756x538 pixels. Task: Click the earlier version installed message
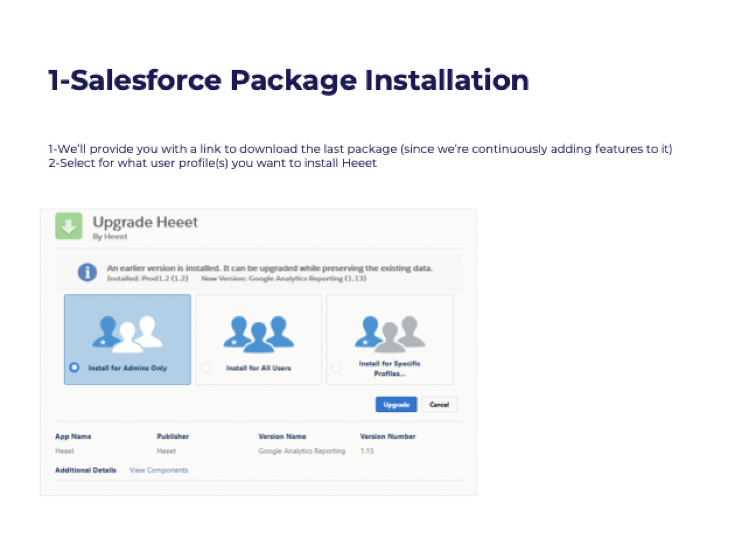coord(269,268)
